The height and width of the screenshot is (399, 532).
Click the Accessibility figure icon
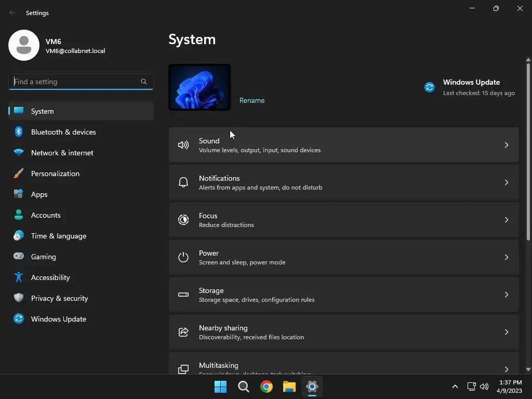(19, 277)
